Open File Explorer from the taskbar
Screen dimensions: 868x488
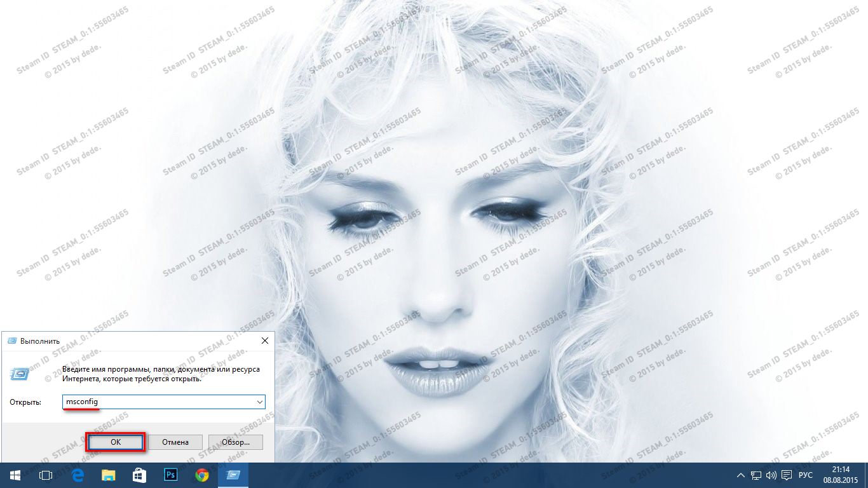click(109, 475)
